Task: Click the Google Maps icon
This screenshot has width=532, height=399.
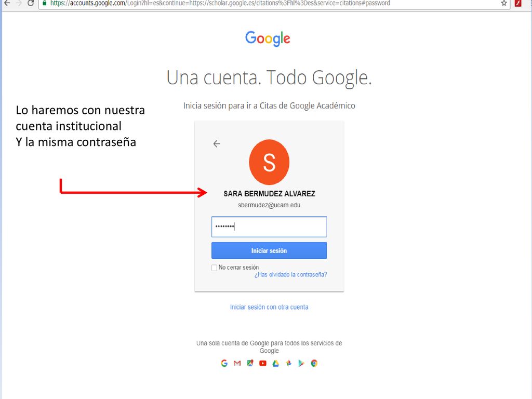Action: click(x=250, y=363)
